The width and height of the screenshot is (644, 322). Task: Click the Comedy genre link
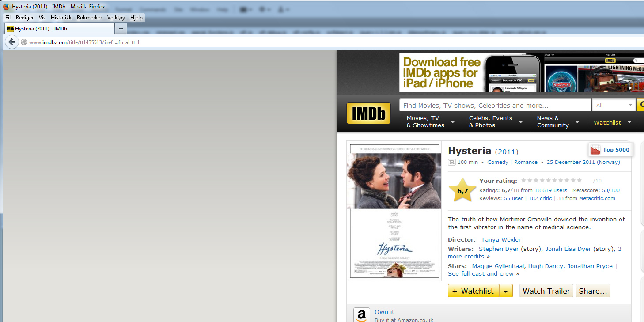(498, 162)
